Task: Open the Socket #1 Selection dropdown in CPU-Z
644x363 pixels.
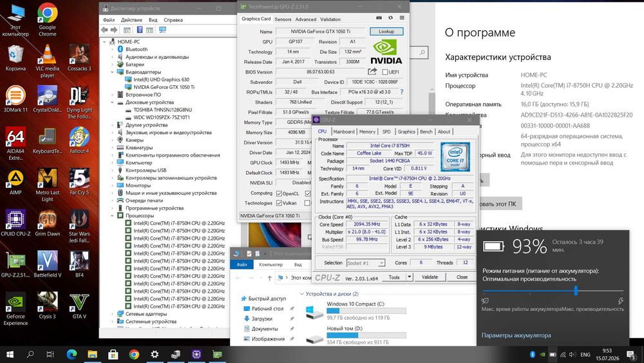Action: click(366, 263)
